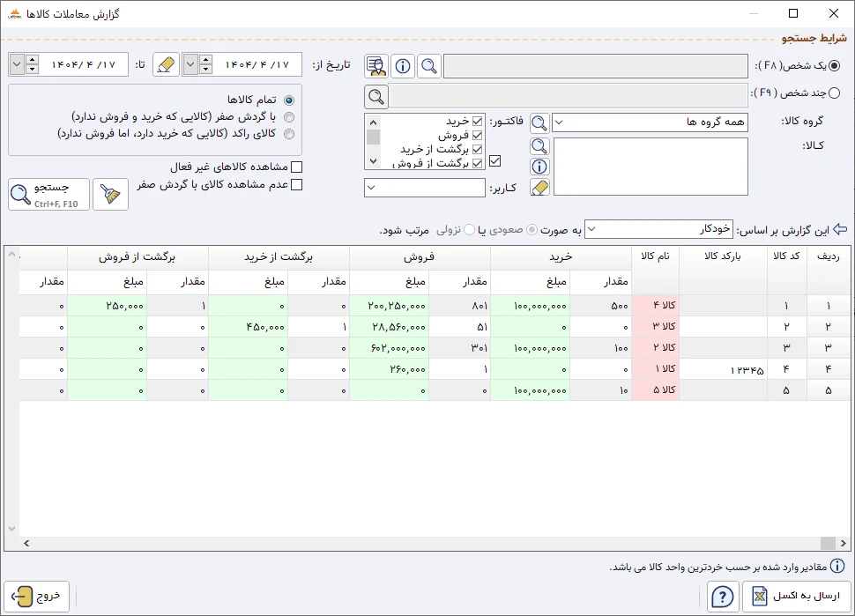Screen dimensions: 855x616
Task: Open person info (i) icon
Action: pos(403,66)
